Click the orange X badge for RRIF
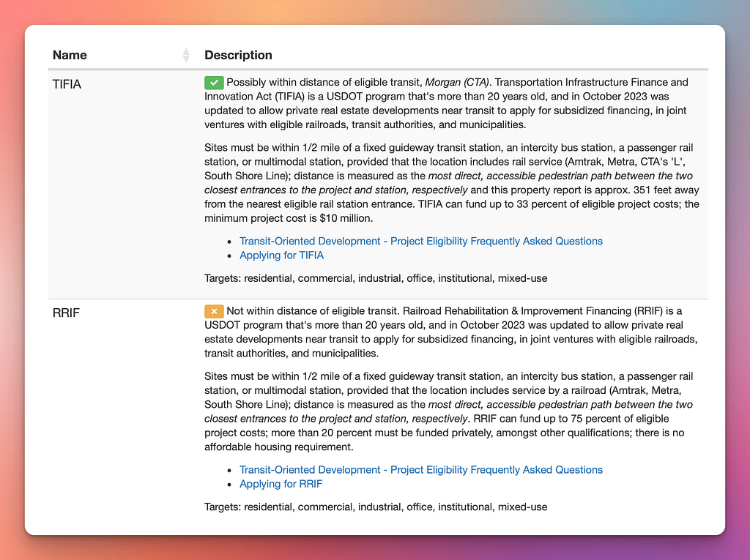The width and height of the screenshot is (750, 560). pyautogui.click(x=214, y=311)
